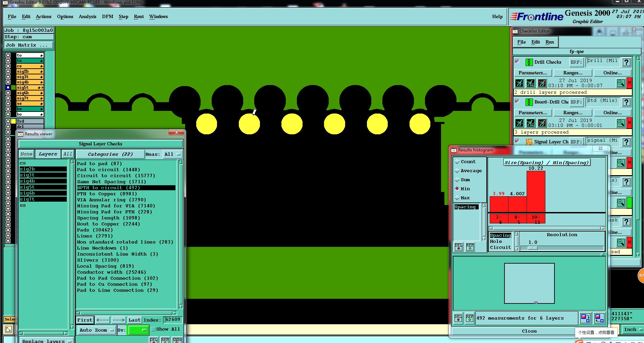Screen dimensions: 644x343
Task: Click second running-man icon under Board-Drill Checks
Action: (531, 123)
